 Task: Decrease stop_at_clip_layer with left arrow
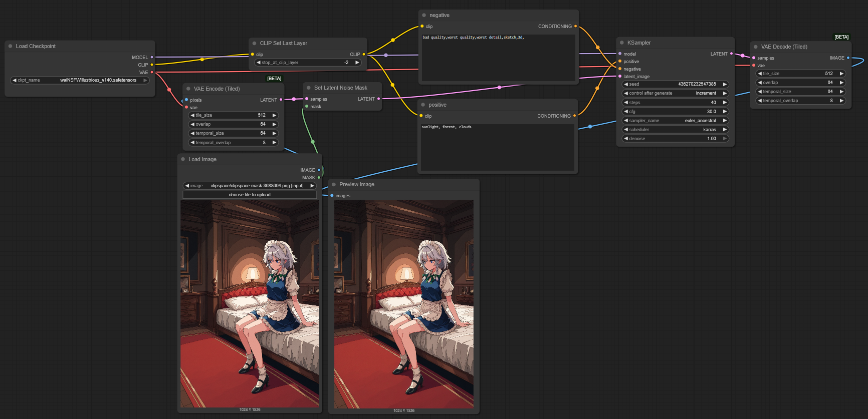tap(259, 63)
